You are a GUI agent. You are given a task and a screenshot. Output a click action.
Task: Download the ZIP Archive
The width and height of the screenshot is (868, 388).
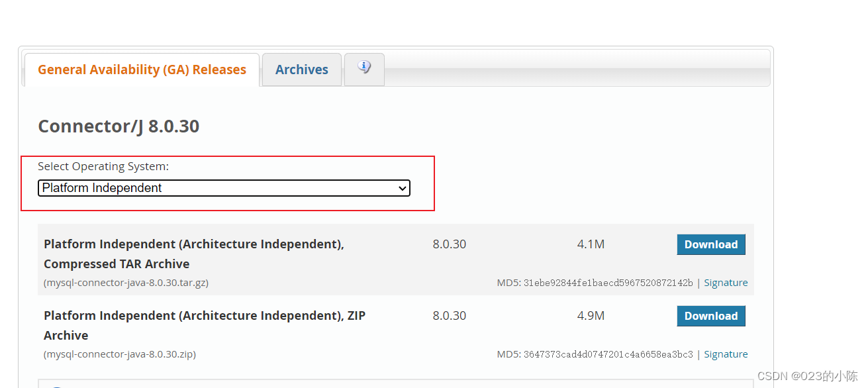point(710,316)
